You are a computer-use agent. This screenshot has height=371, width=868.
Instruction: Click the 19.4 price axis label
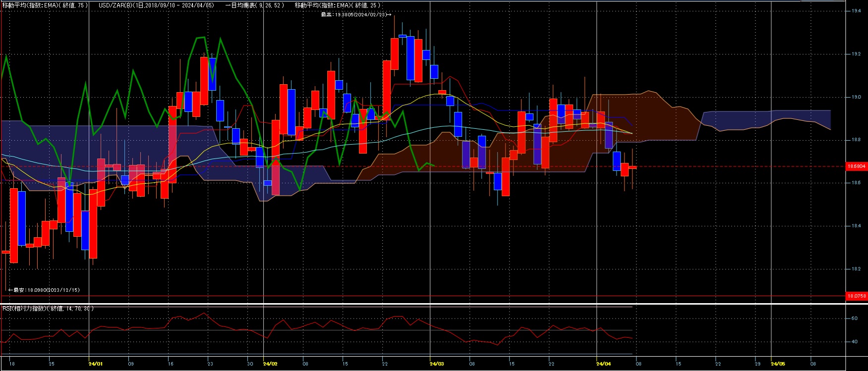click(856, 11)
